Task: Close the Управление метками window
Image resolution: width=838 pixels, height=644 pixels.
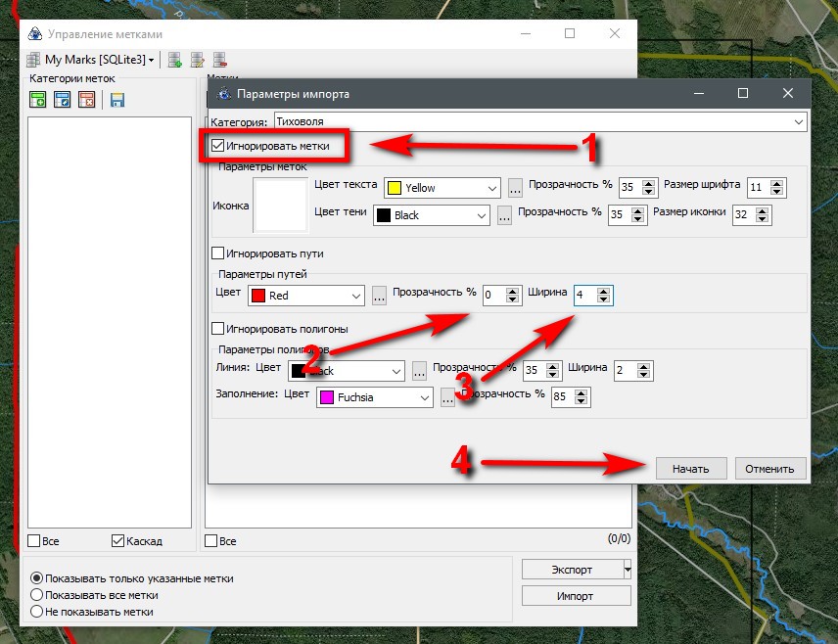Action: point(615,33)
